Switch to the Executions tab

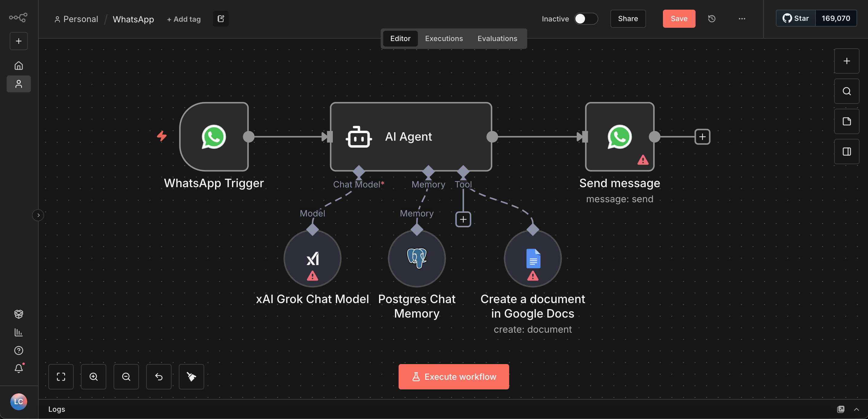444,38
